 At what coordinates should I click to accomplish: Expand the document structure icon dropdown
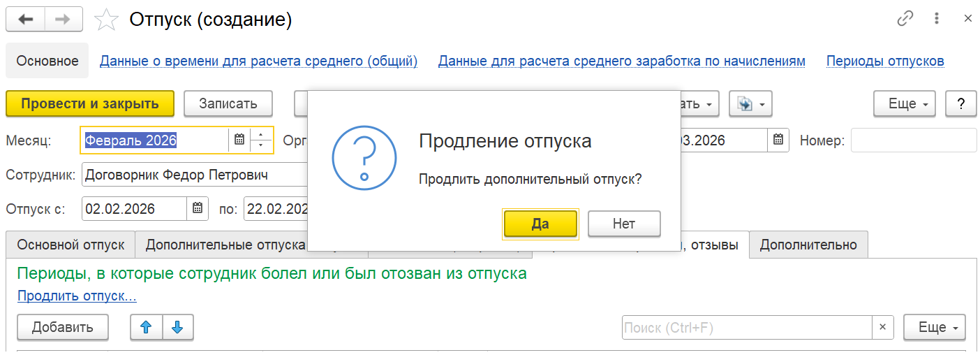[x=750, y=104]
